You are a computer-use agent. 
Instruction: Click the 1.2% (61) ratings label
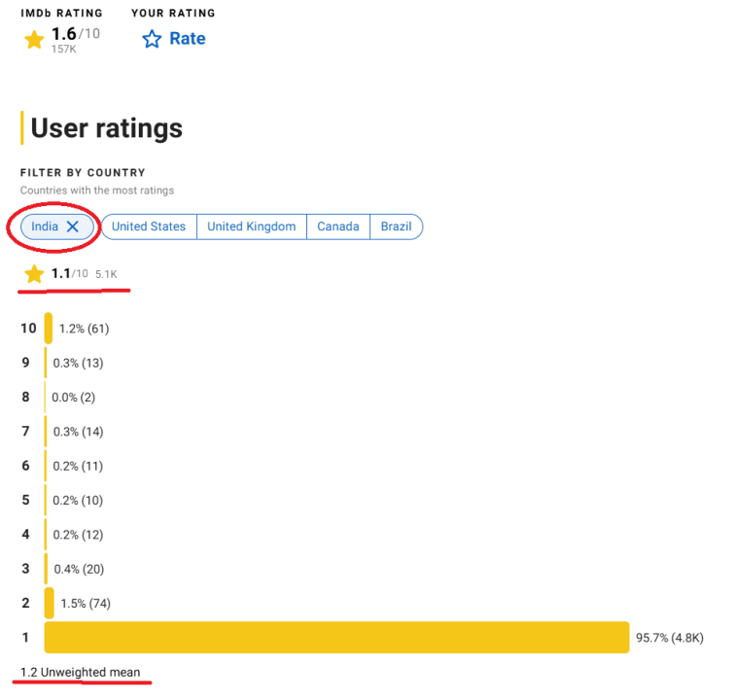(84, 329)
